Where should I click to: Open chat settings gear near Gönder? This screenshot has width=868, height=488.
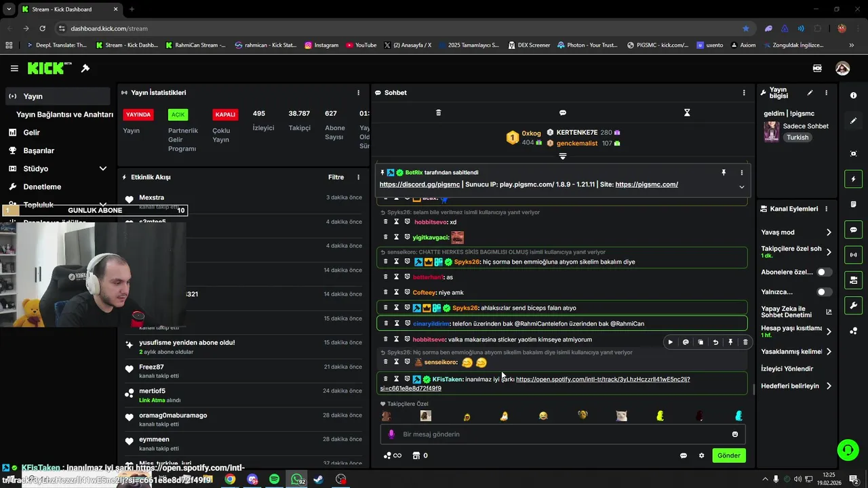pos(702,455)
